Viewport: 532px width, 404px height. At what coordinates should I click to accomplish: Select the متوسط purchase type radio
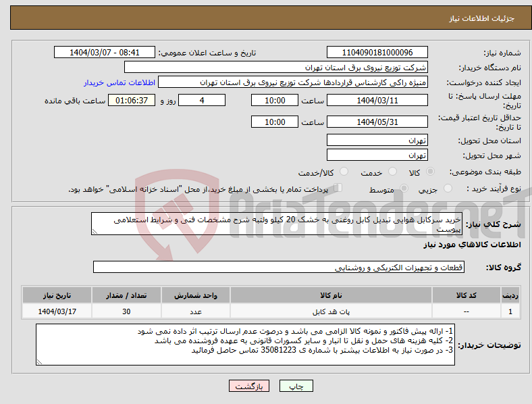pos(404,188)
